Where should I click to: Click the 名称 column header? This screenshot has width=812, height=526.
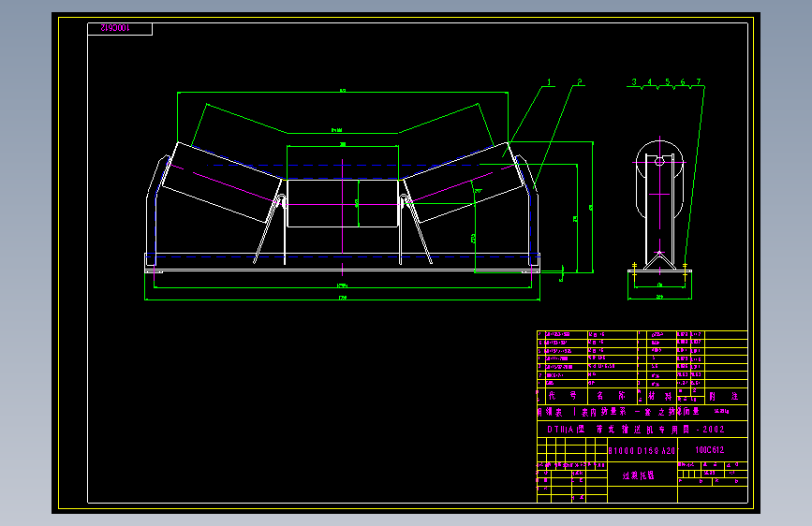(611, 396)
